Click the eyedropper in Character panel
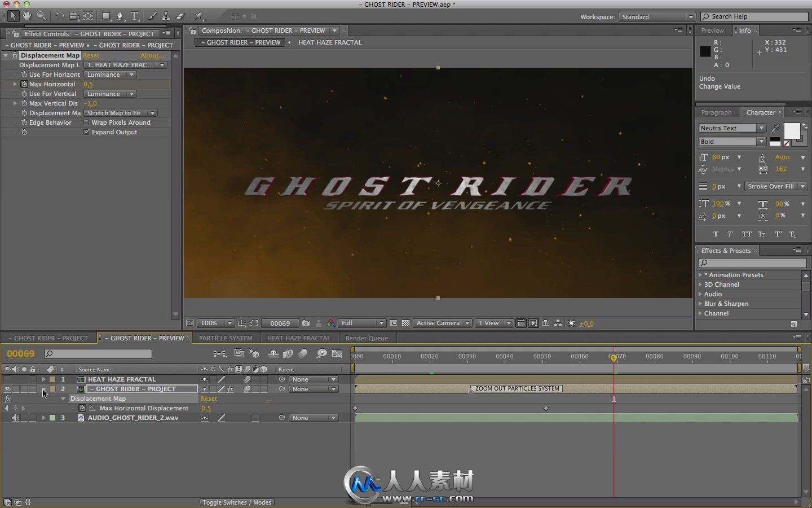This screenshot has width=812, height=508. click(776, 129)
